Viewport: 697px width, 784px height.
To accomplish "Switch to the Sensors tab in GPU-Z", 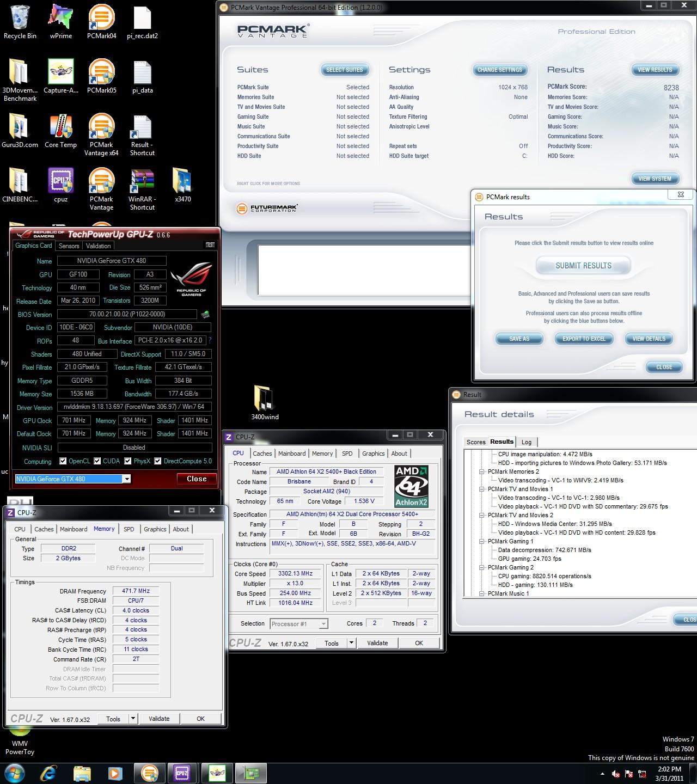I will click(x=69, y=246).
